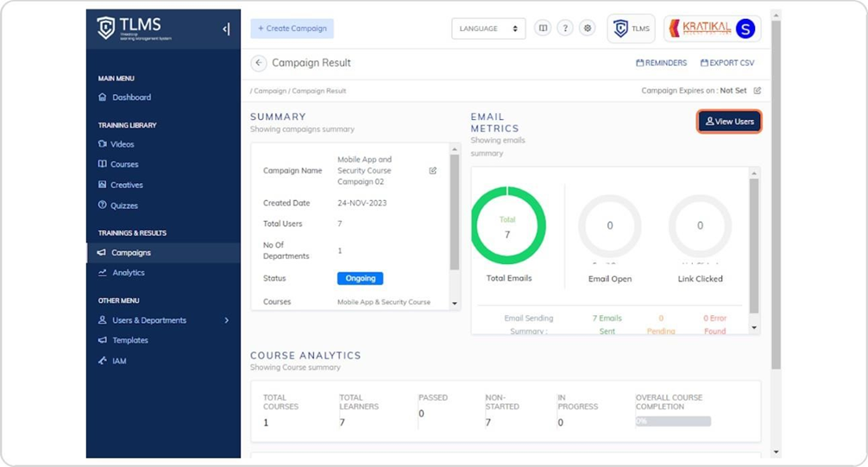Click the Campaign breadcrumb link

click(x=270, y=91)
